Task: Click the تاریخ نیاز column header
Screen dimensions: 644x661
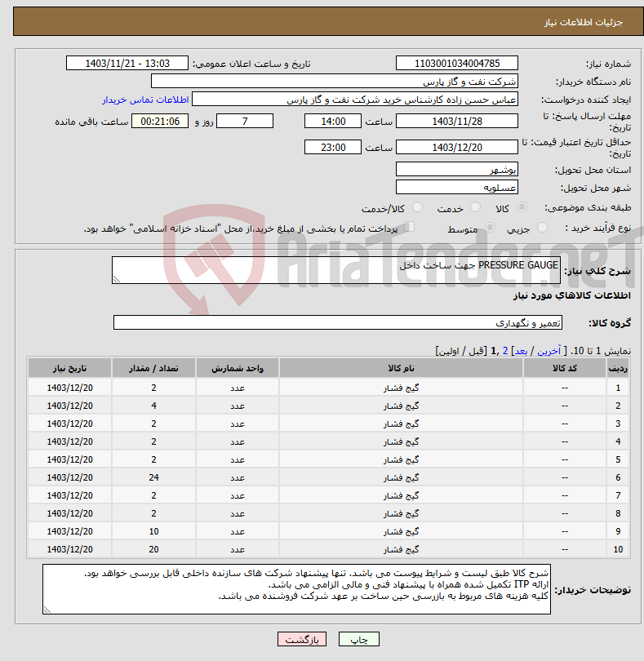Action: [69, 368]
